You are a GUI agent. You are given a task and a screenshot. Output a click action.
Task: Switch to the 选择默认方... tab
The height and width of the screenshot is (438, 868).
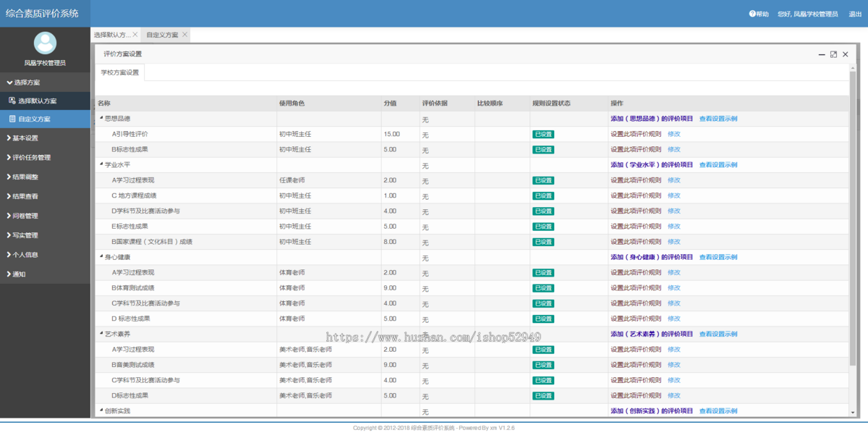click(x=112, y=35)
